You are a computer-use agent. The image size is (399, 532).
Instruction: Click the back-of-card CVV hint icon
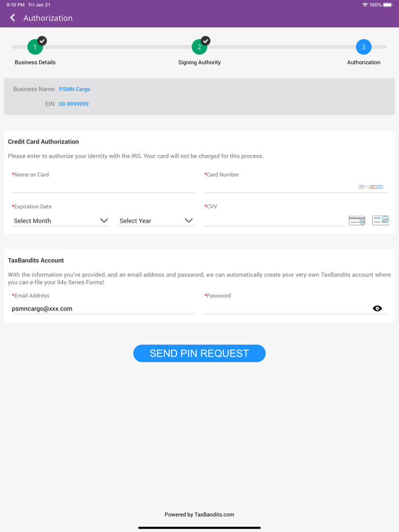pos(357,220)
